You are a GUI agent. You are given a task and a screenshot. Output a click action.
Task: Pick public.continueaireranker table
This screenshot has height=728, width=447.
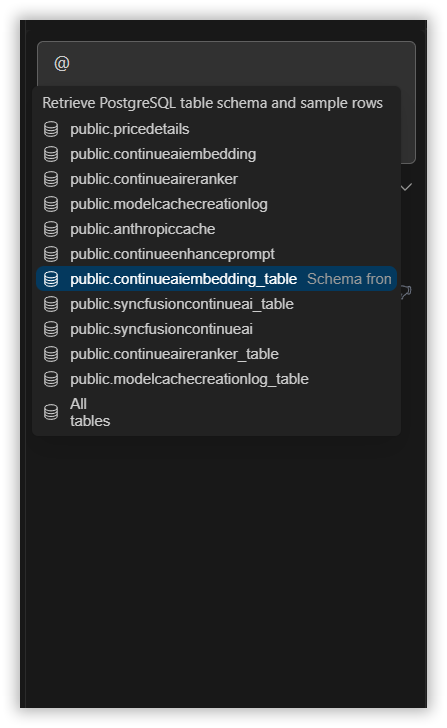point(216,179)
